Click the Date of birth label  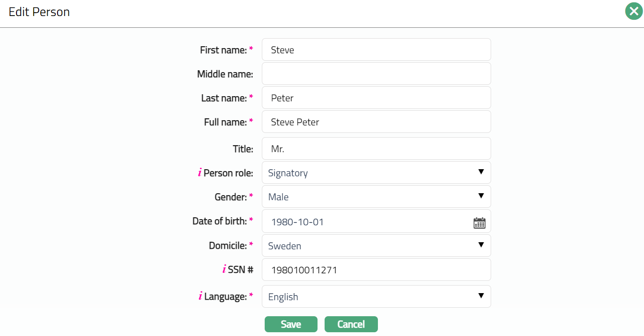(219, 221)
